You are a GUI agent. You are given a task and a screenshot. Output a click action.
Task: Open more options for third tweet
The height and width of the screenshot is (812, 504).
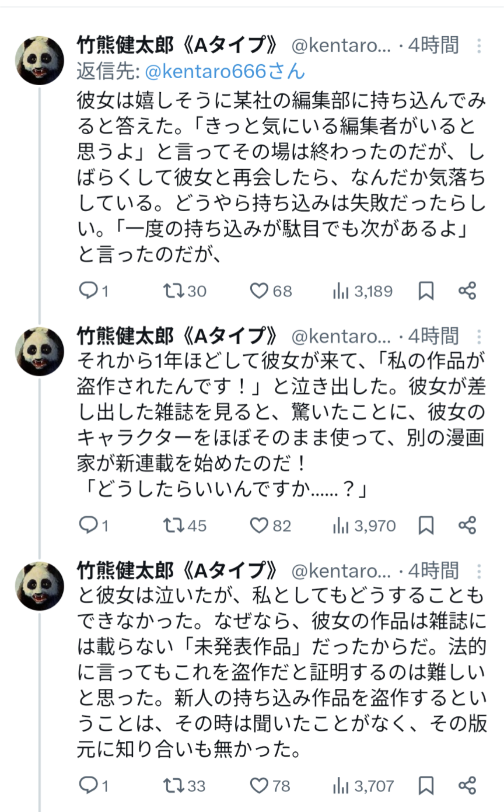(479, 570)
